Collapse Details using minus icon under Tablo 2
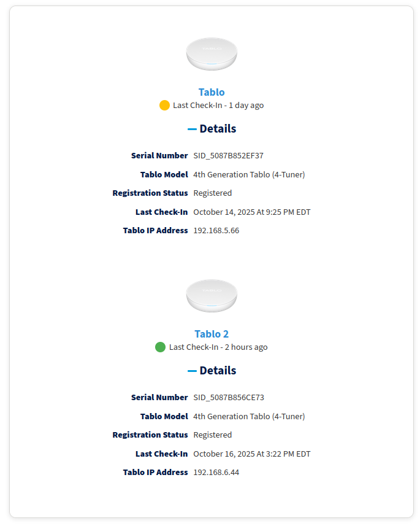The height and width of the screenshot is (526, 420). pyautogui.click(x=192, y=371)
